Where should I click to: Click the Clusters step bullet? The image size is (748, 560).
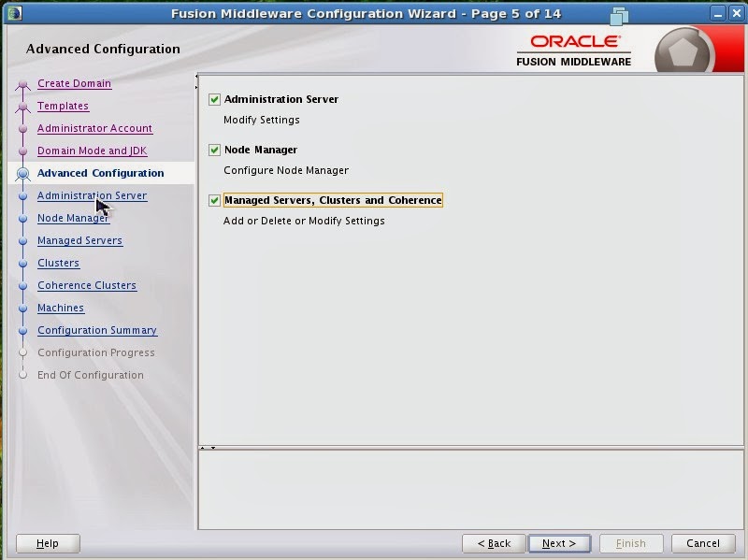pos(22,264)
